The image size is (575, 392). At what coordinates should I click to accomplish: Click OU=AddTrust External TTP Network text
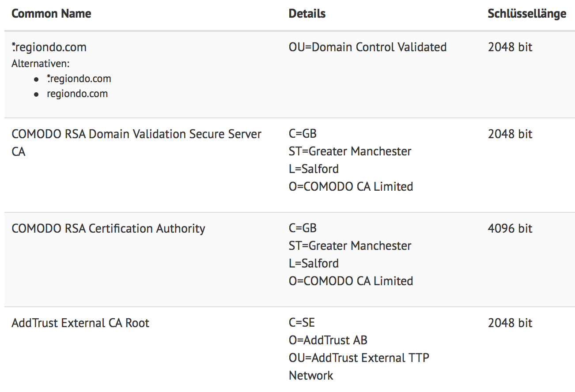(x=359, y=358)
